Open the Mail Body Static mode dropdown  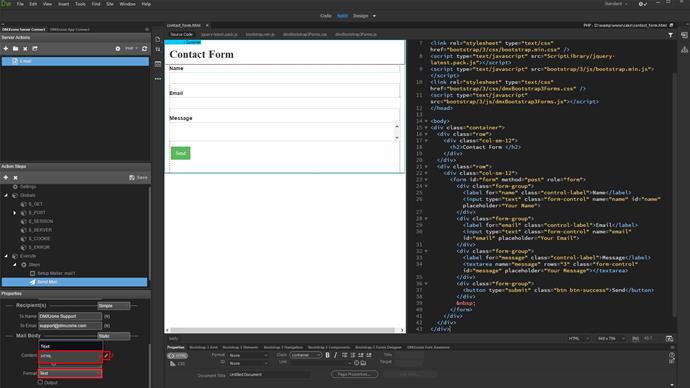pos(114,336)
